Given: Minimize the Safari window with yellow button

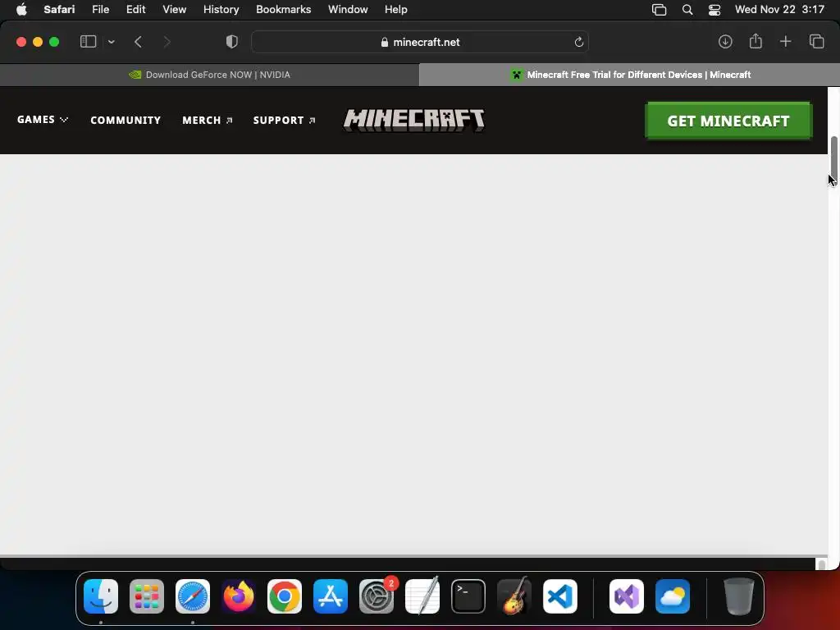Looking at the screenshot, I should tap(38, 42).
